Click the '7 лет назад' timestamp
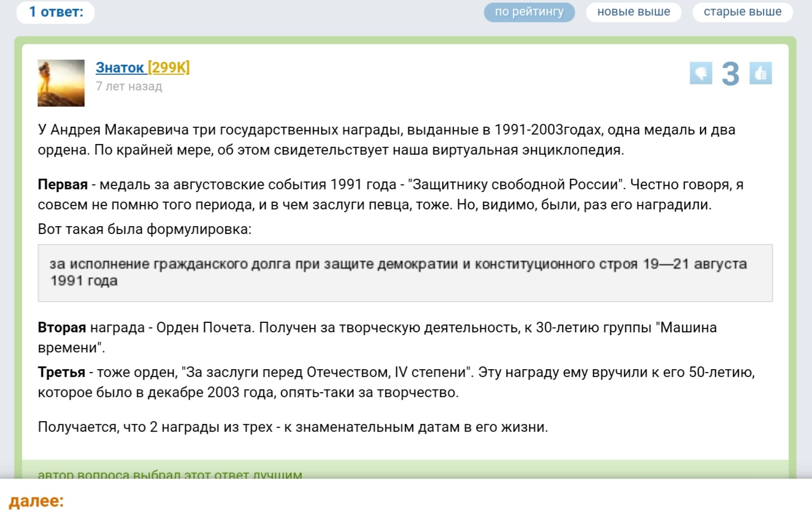 coord(129,87)
